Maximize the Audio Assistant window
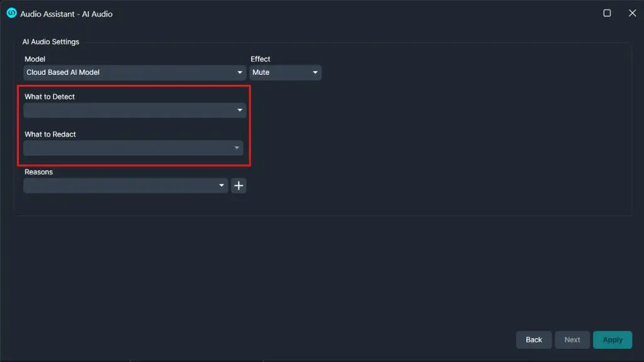This screenshot has width=644, height=362. 607,13
